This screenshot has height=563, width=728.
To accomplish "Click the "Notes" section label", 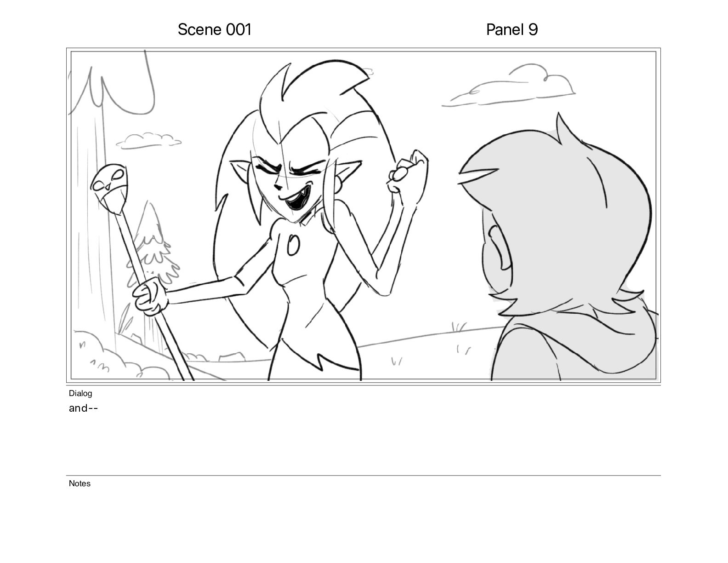I will click(80, 483).
